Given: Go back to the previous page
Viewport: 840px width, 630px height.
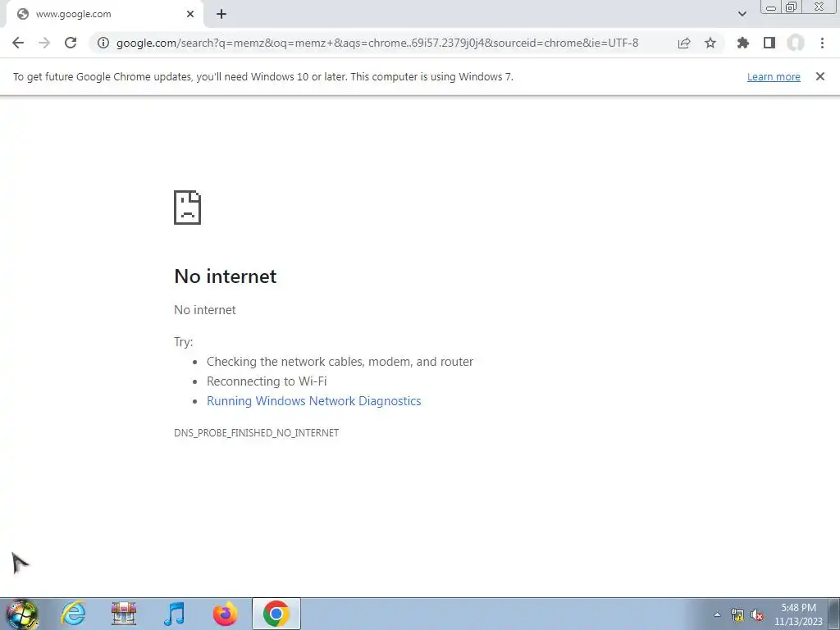Looking at the screenshot, I should (18, 43).
